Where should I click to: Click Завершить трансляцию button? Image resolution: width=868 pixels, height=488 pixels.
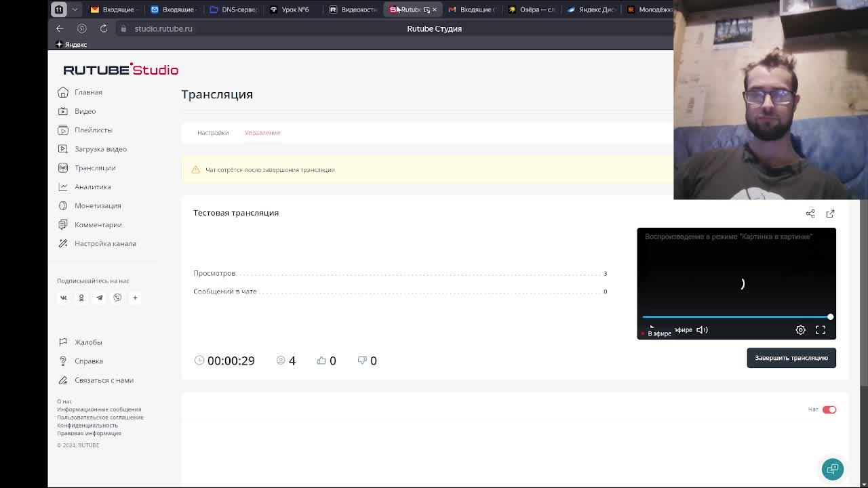(791, 358)
